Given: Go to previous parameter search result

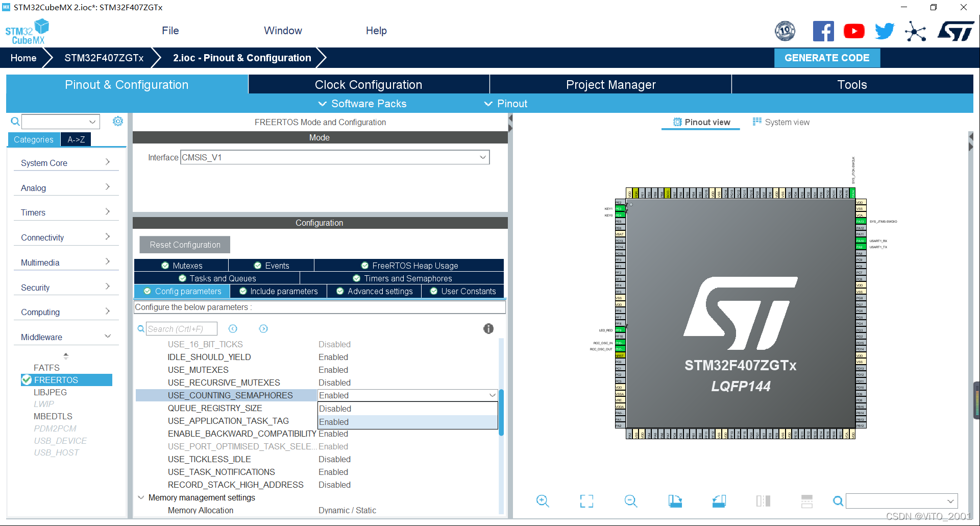Looking at the screenshot, I should (233, 329).
